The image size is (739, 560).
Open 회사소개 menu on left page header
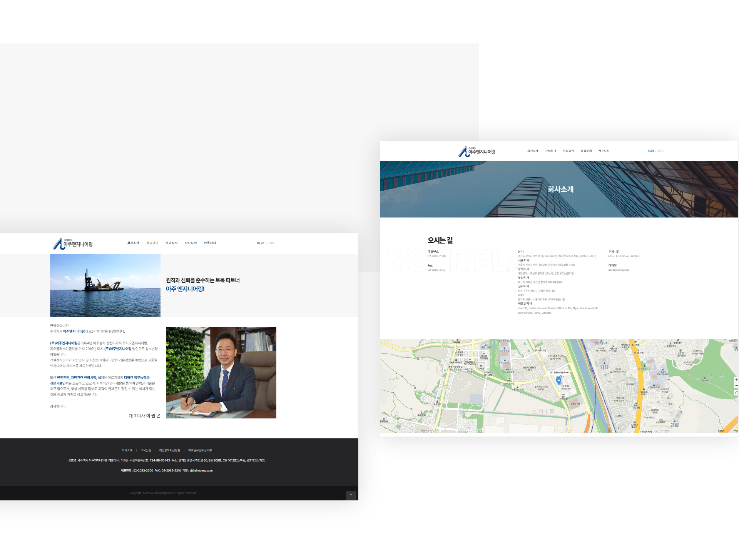(133, 243)
